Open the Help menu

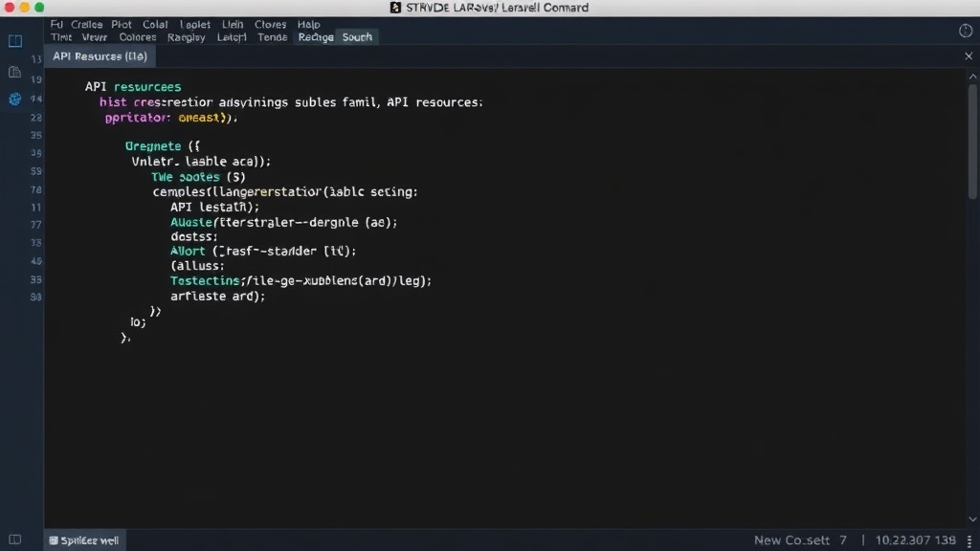pyautogui.click(x=309, y=24)
